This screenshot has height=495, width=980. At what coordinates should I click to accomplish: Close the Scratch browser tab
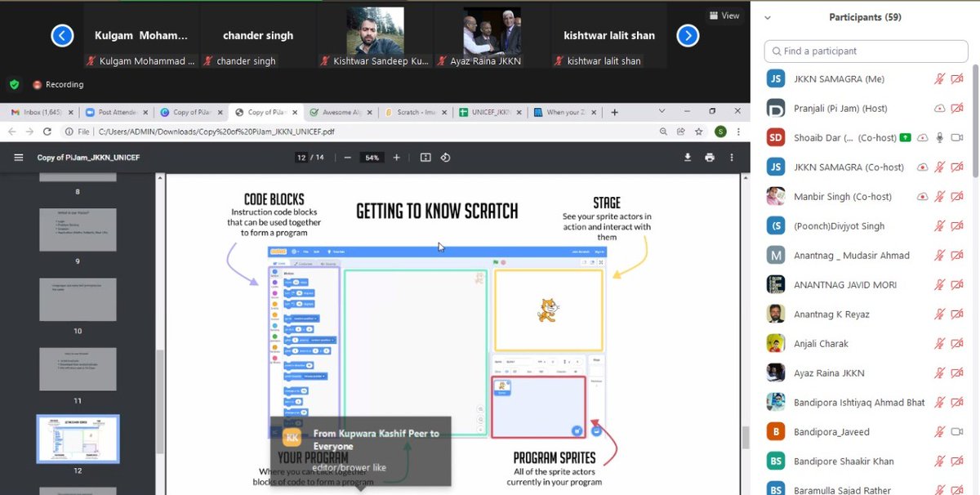444,113
